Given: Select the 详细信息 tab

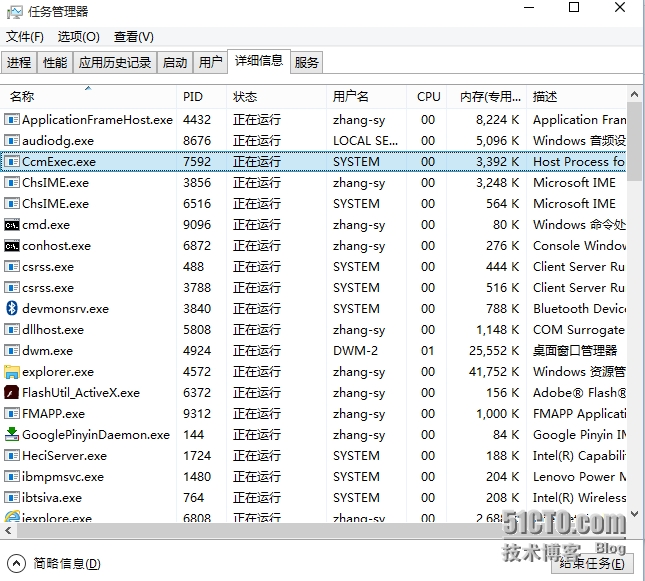Looking at the screenshot, I should pos(259,61).
